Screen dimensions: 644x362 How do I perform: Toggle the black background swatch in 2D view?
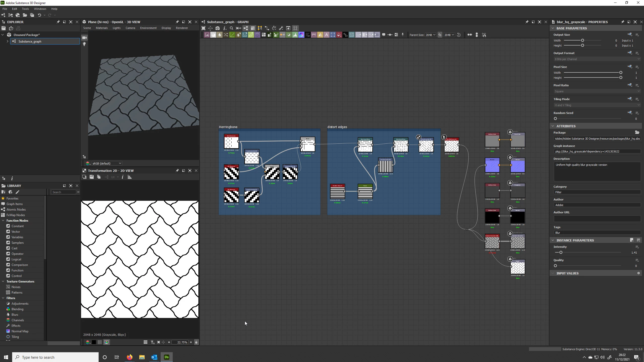(94, 342)
